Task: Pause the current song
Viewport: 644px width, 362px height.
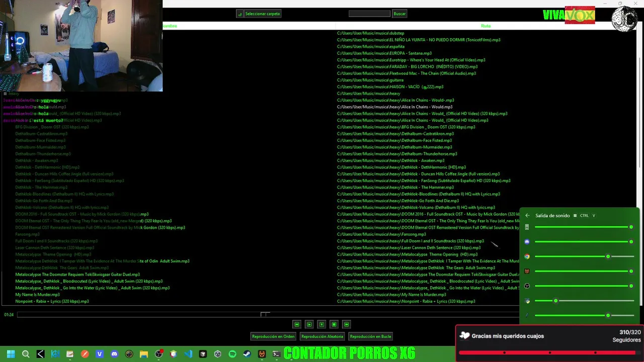Action: [x=321, y=324]
